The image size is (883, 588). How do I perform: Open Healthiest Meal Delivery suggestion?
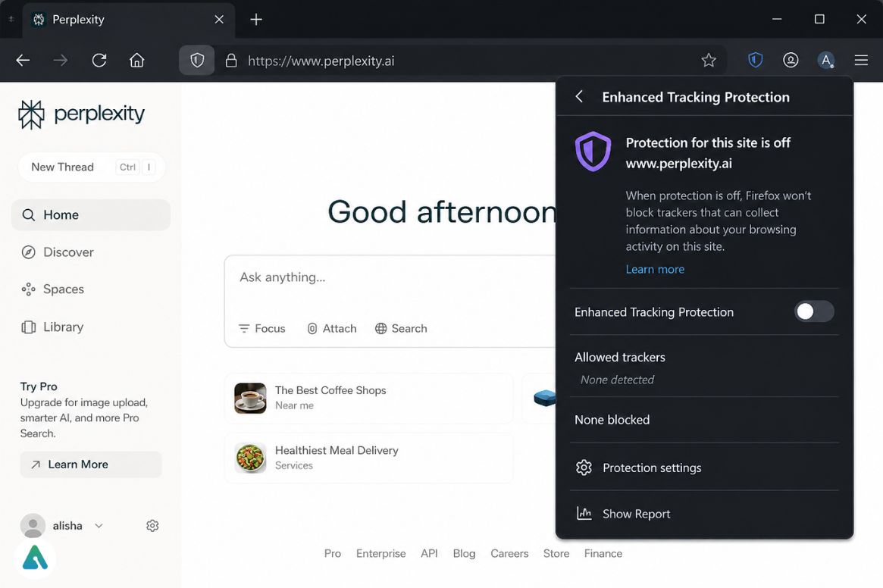pyautogui.click(x=369, y=458)
